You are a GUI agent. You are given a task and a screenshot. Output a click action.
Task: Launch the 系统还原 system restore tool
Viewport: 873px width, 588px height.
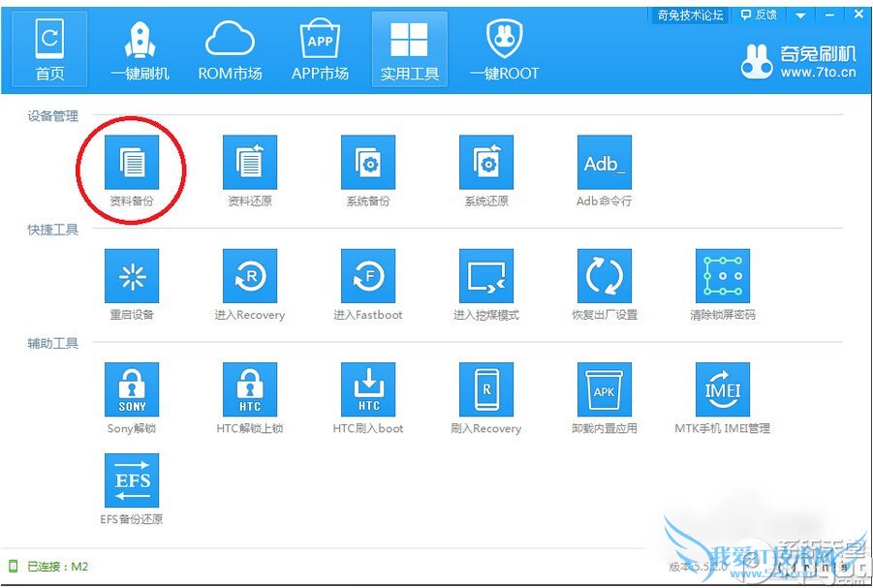486,162
